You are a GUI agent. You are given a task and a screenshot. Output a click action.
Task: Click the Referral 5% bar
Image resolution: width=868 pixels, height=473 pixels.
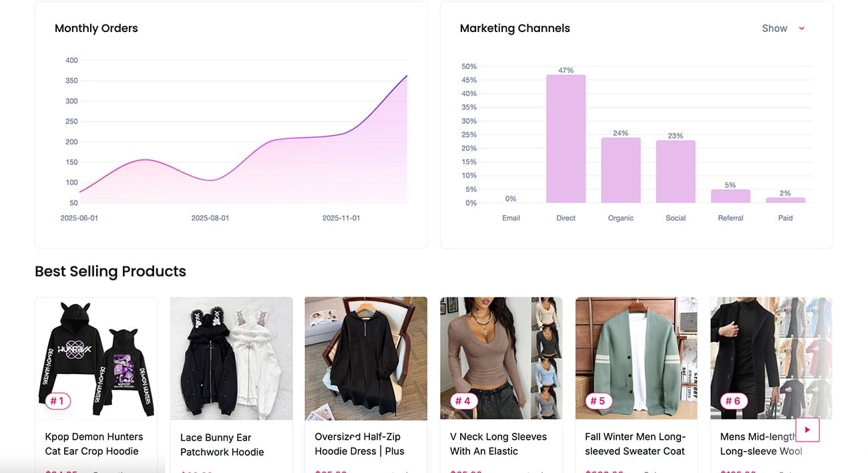pyautogui.click(x=730, y=196)
